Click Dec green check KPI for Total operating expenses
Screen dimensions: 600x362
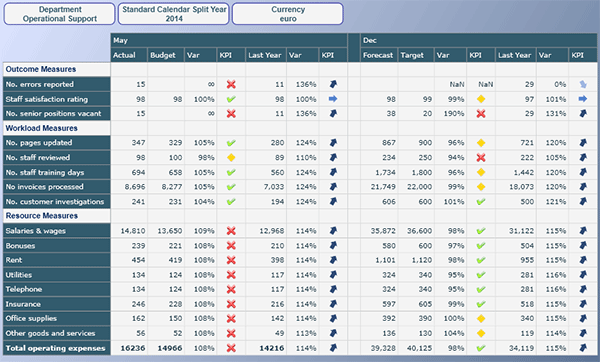coord(481,348)
